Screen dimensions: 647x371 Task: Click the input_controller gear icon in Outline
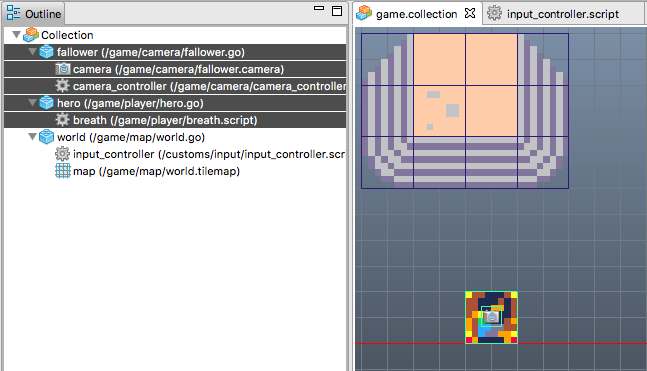62,154
